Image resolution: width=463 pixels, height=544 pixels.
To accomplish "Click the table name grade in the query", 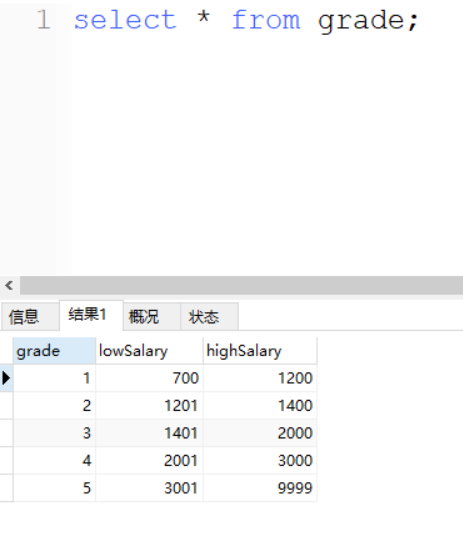I will pyautogui.click(x=361, y=22).
